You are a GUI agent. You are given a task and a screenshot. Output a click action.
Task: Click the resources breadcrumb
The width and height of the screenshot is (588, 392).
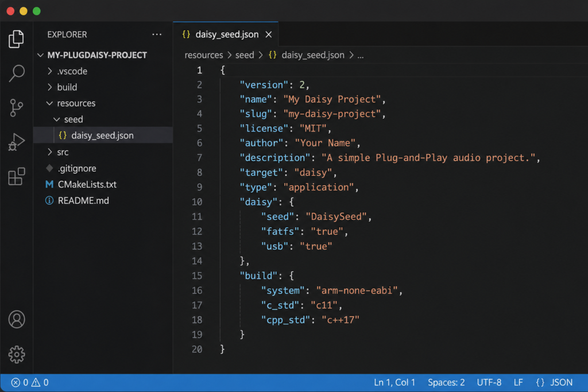[x=204, y=55]
